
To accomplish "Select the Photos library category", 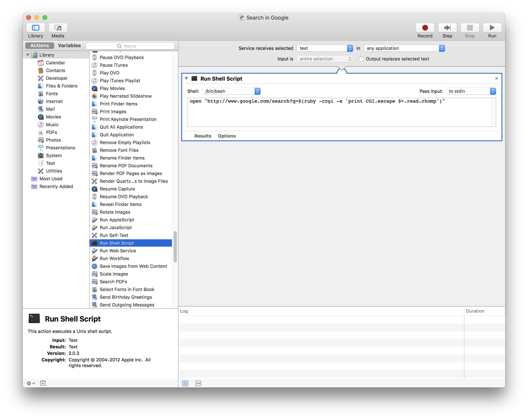I will pyautogui.click(x=53, y=140).
